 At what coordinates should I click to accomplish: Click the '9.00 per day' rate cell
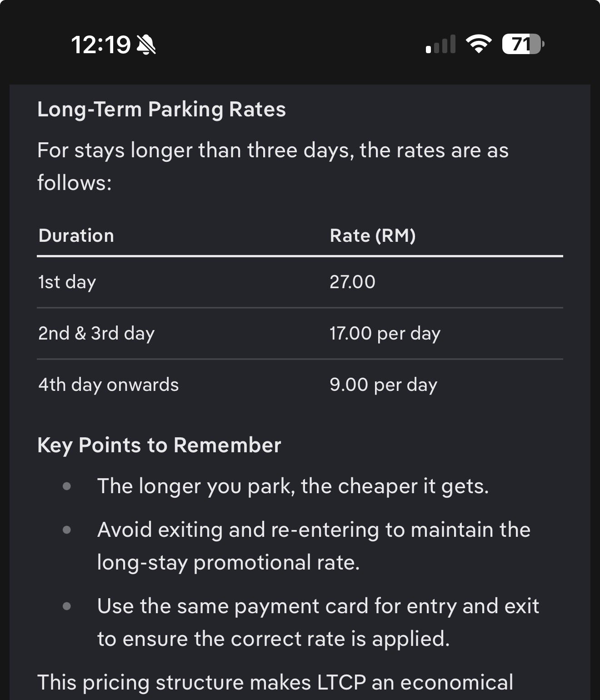point(383,385)
